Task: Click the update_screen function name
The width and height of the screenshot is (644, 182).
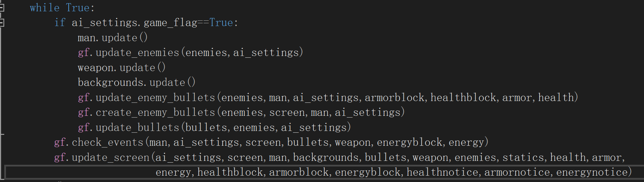Action: coord(110,157)
